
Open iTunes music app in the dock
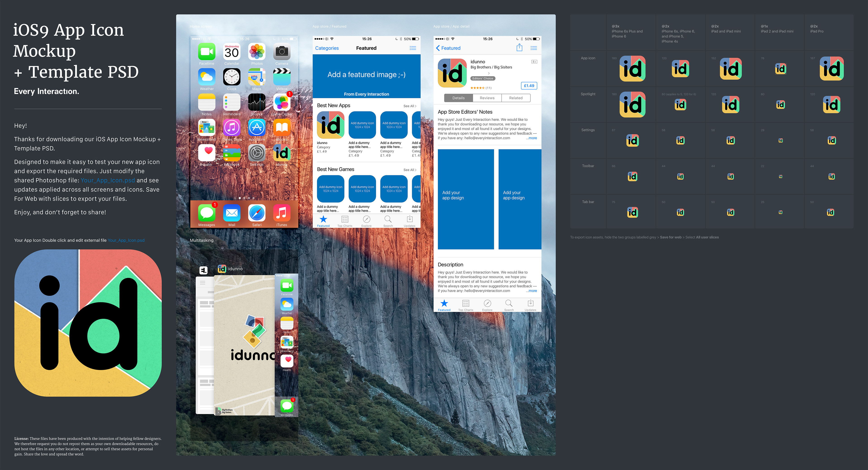(x=282, y=213)
